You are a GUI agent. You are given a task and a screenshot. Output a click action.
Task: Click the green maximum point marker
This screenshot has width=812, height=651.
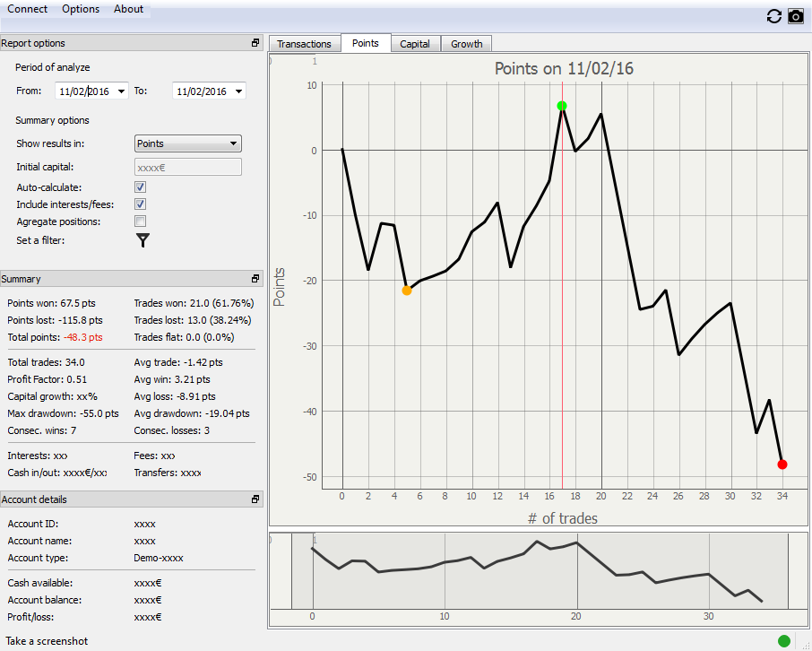[562, 106]
